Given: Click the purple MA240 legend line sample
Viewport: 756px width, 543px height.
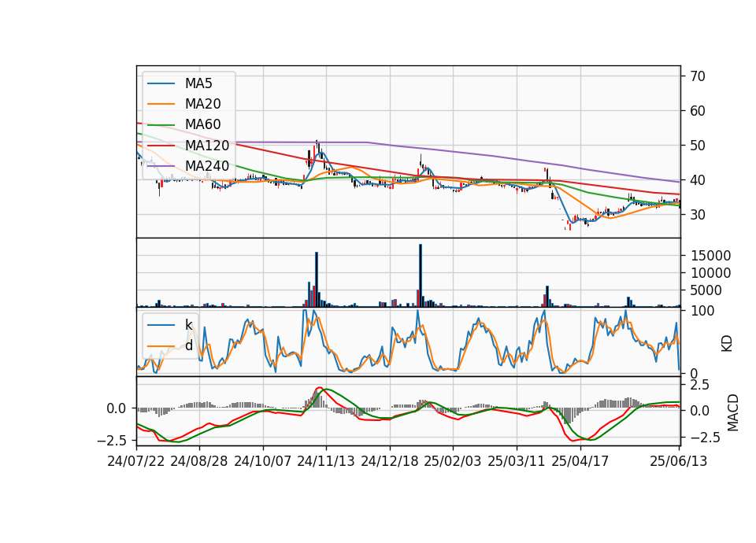Looking at the screenshot, I should 161,166.
